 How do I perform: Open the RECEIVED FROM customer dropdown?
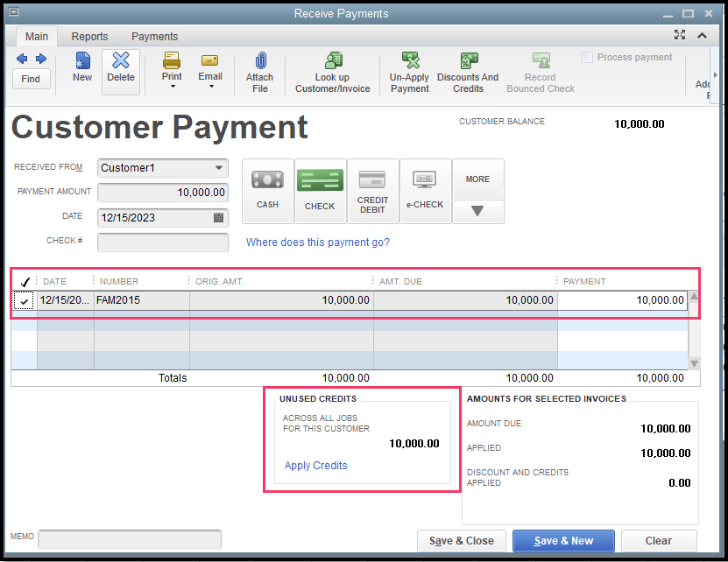[221, 168]
